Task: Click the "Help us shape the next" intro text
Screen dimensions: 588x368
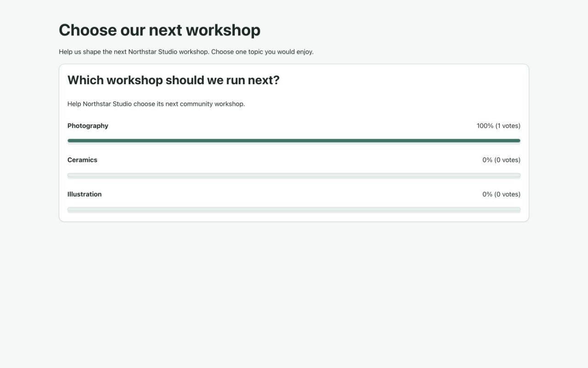Action: click(x=186, y=52)
